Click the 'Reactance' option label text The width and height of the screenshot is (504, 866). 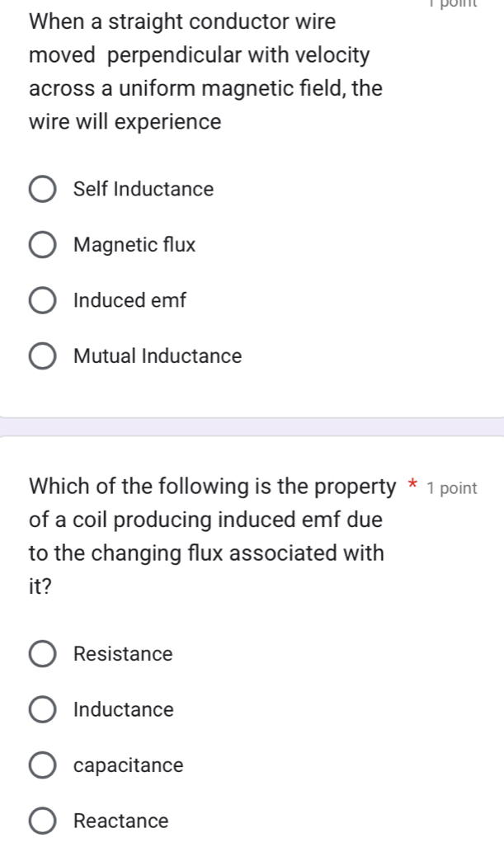click(120, 821)
